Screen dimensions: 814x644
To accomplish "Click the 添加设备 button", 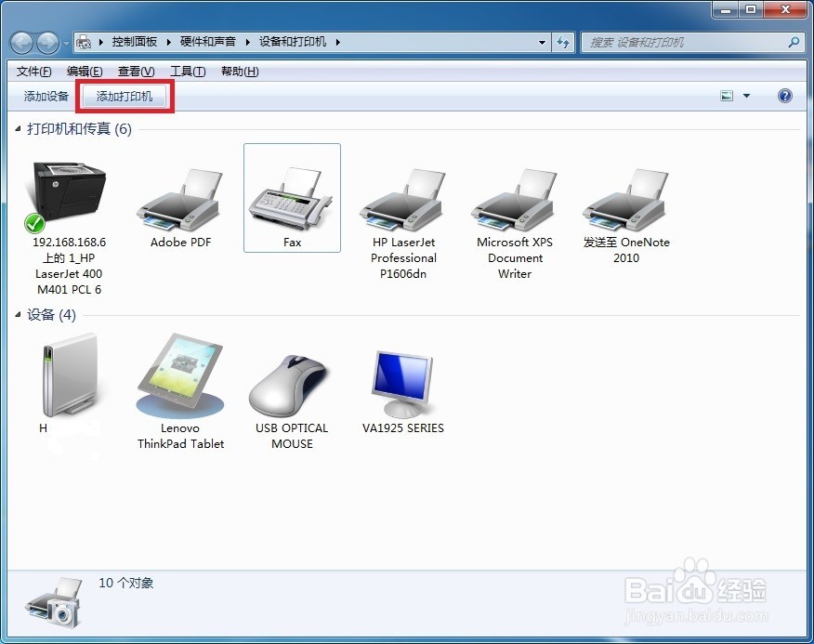I will point(46,96).
